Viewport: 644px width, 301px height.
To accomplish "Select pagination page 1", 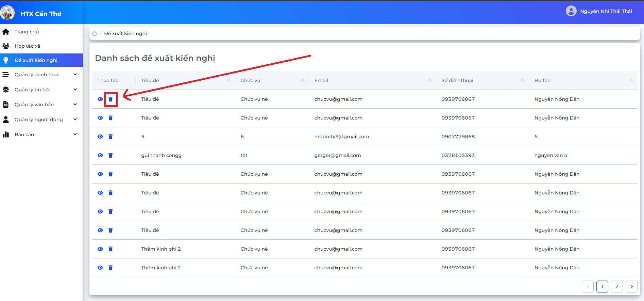I will click(x=602, y=286).
